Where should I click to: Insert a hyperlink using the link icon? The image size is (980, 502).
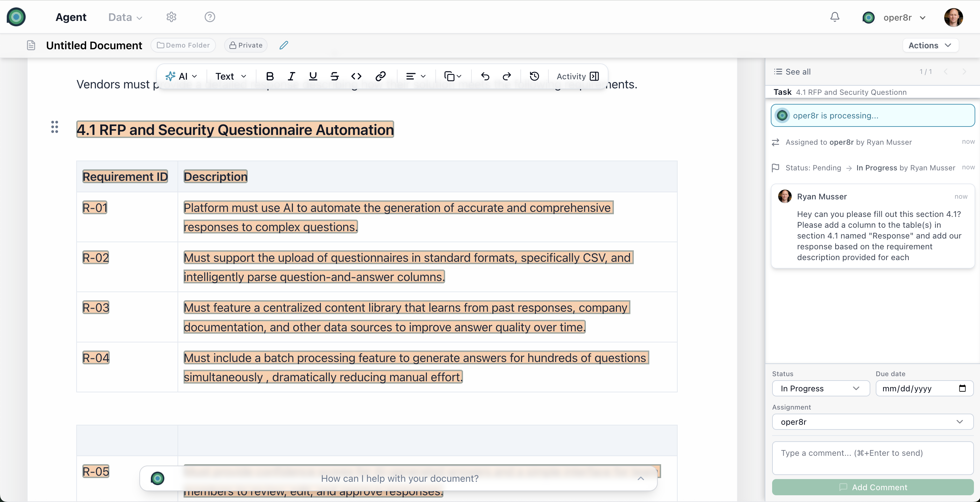381,76
